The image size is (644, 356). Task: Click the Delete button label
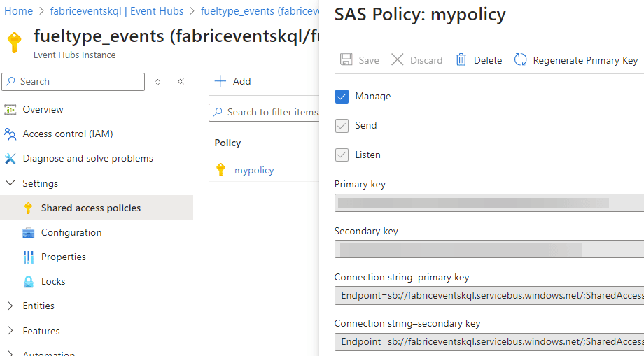click(x=488, y=60)
